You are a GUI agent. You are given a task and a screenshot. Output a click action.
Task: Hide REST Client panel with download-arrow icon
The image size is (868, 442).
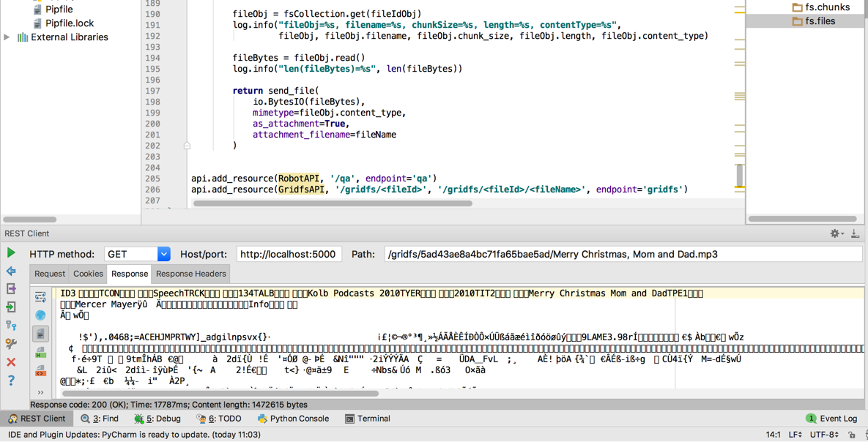click(856, 233)
